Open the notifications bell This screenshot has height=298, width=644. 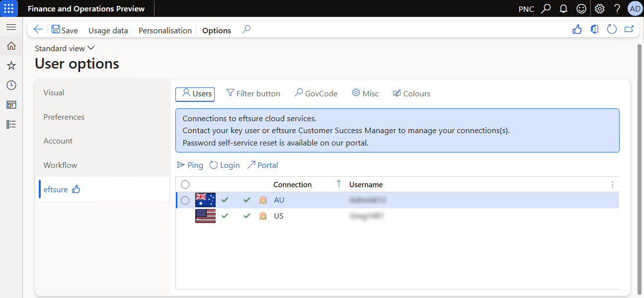563,8
